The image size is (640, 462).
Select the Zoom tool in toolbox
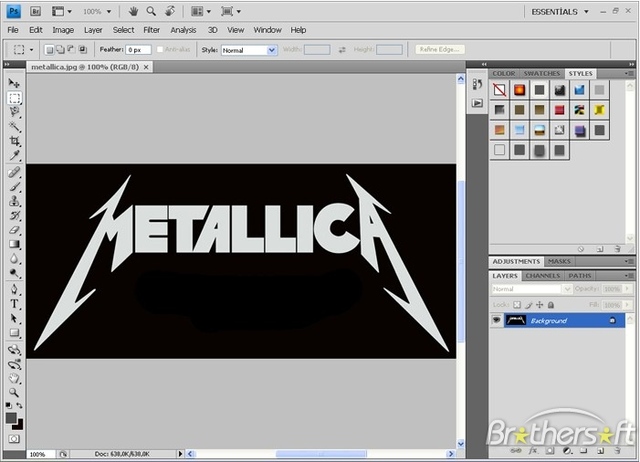[14, 393]
